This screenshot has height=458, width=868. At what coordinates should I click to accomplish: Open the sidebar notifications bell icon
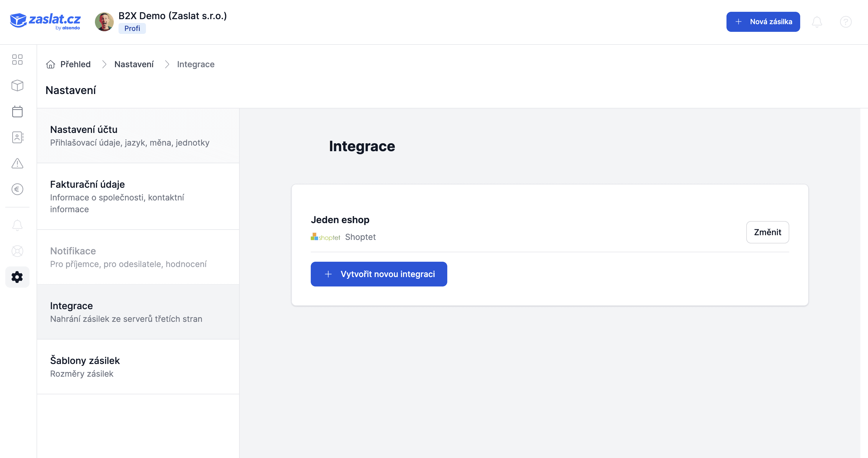pyautogui.click(x=17, y=225)
